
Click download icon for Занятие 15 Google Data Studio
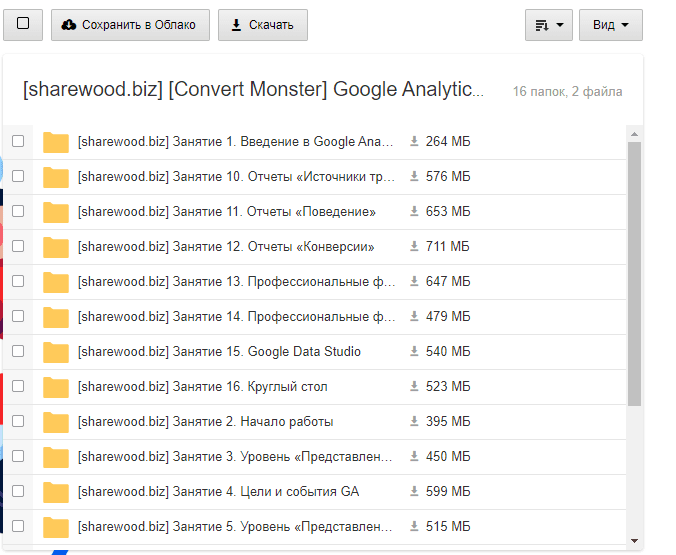[415, 352]
